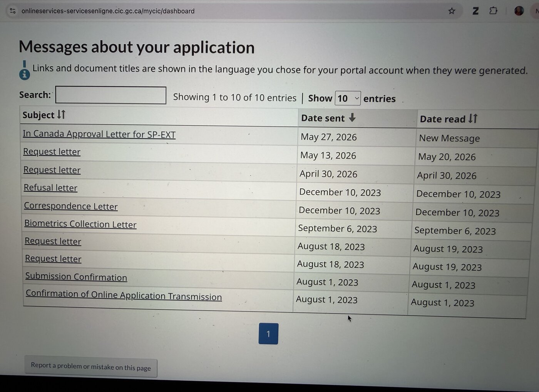Image resolution: width=539 pixels, height=392 pixels.
Task: Open the Submission Confirmation message
Action: [76, 277]
